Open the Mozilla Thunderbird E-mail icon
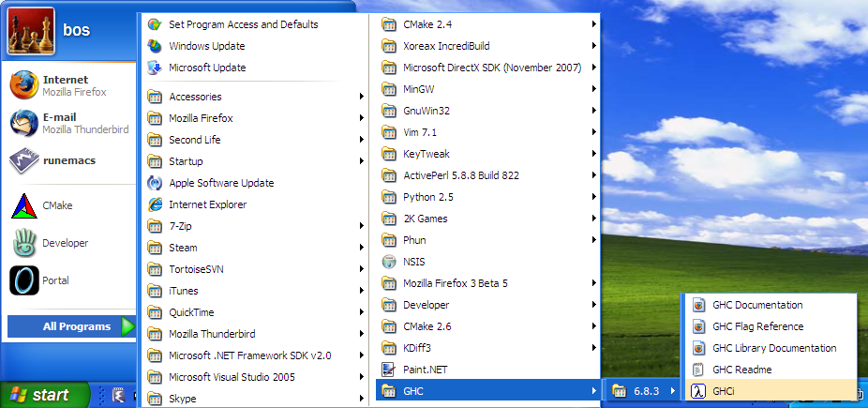 (23, 123)
